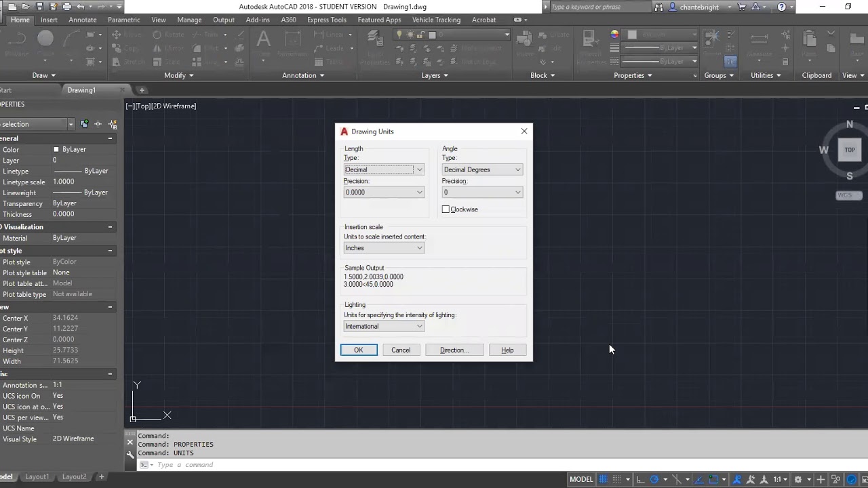
Task: Close the command line with X icon
Action: point(130,442)
